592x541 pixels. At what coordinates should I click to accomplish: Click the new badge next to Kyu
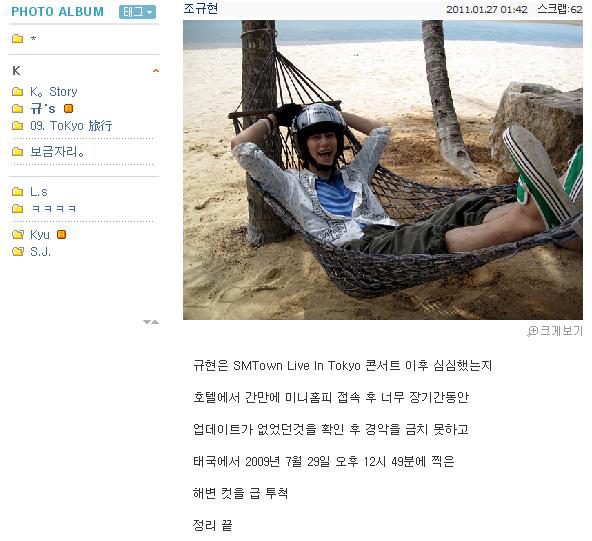[x=61, y=234]
